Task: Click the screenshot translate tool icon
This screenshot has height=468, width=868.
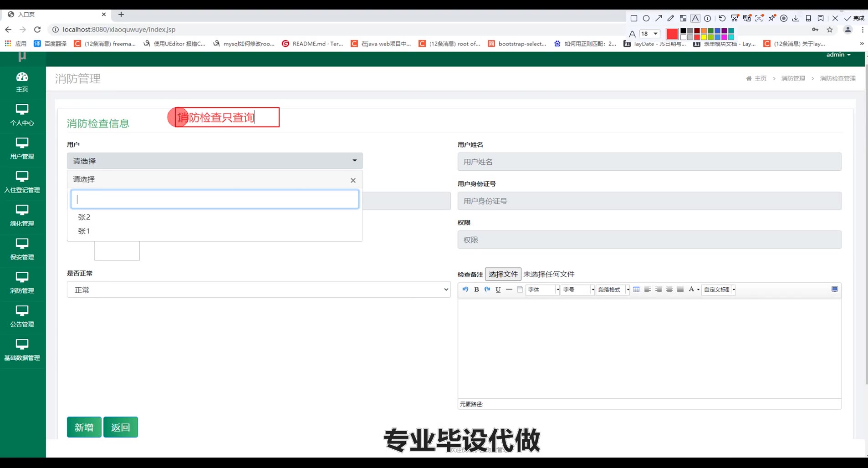Action: (x=747, y=18)
